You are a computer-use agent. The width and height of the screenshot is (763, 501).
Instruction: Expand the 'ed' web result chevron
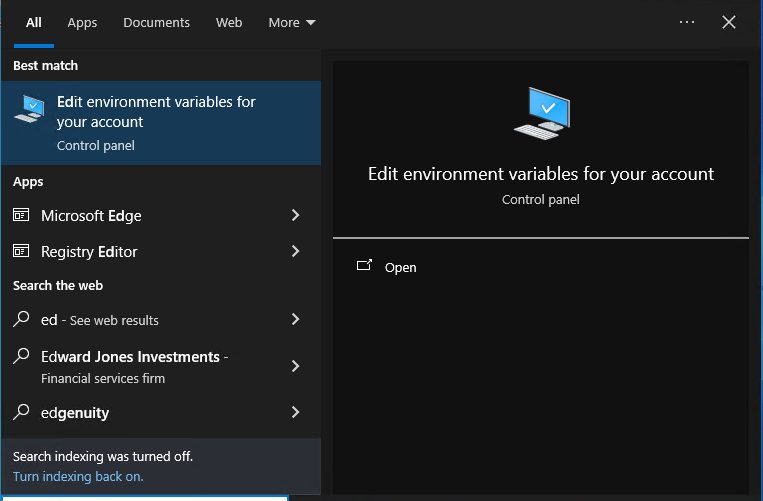tap(295, 319)
